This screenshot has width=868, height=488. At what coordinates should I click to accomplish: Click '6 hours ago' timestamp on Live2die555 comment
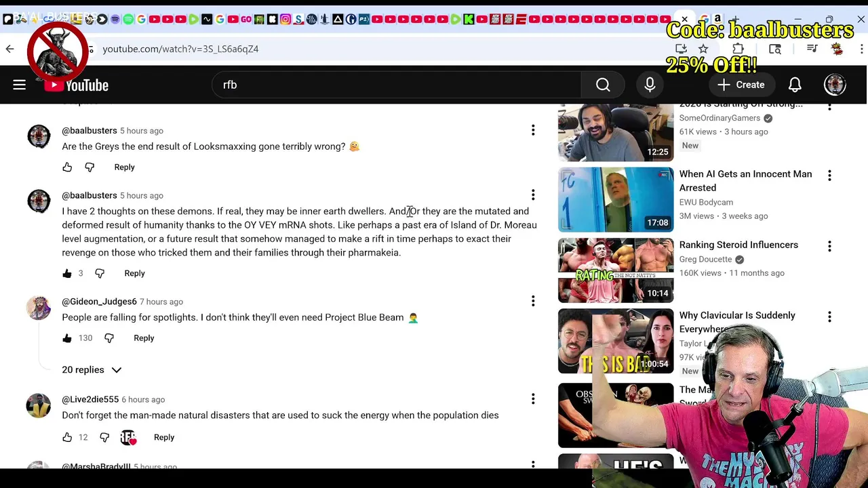pyautogui.click(x=143, y=399)
